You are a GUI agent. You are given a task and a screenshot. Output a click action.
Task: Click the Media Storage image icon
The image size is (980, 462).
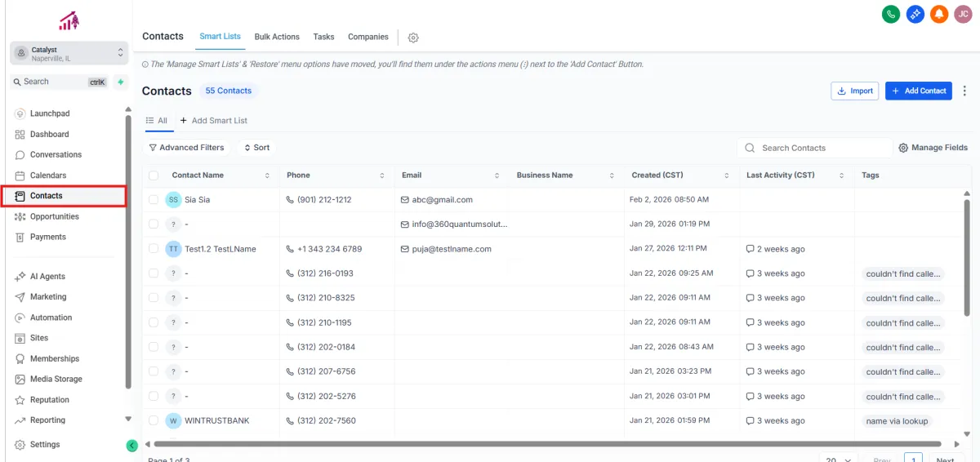pos(20,379)
